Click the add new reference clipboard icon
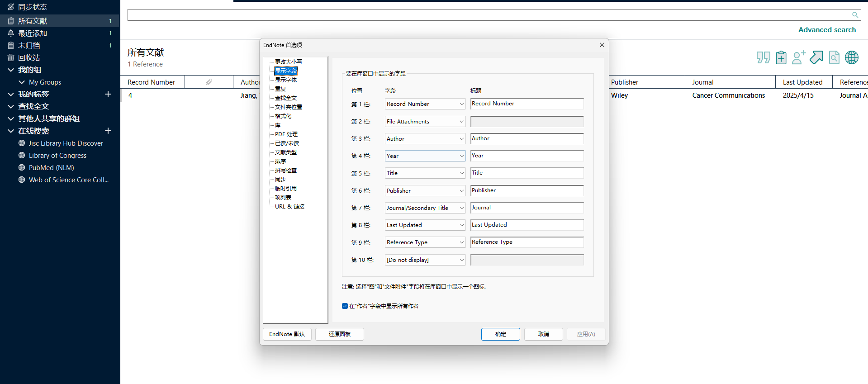The height and width of the screenshot is (384, 868). point(781,57)
